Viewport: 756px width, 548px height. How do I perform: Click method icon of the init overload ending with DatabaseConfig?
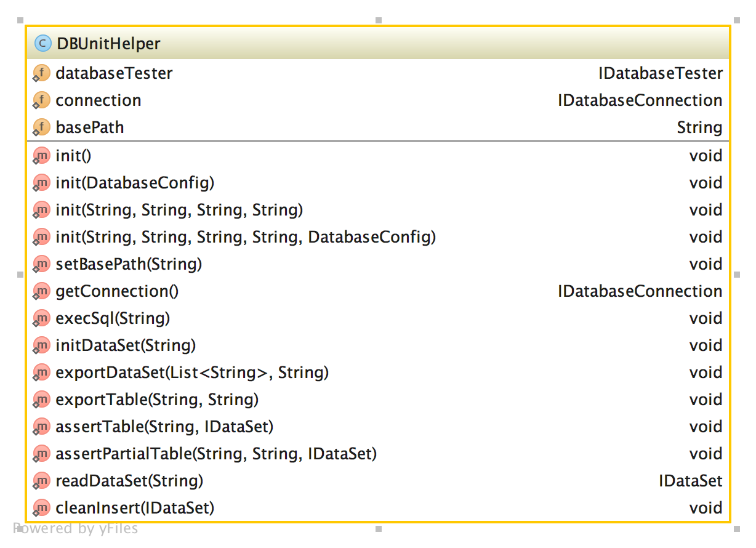(x=41, y=237)
